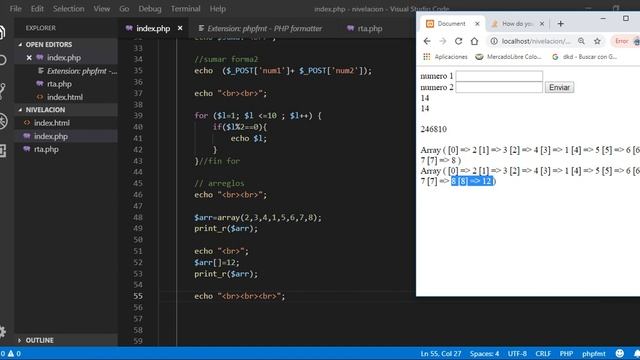Open the Aplicaciones apps grid icon
Image resolution: width=640 pixels, height=360 pixels.
pos(427,57)
